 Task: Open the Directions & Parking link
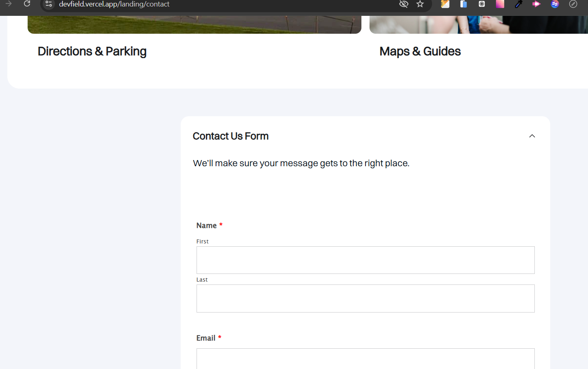[x=92, y=52]
